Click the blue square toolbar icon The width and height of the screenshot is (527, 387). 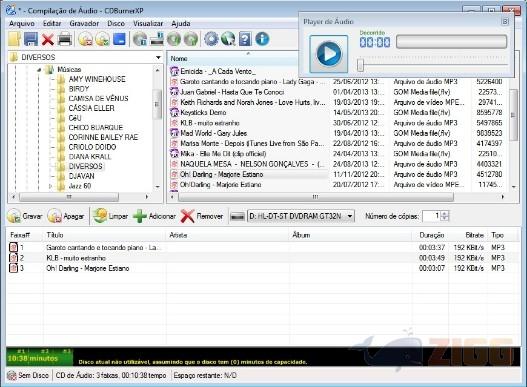coord(119,39)
